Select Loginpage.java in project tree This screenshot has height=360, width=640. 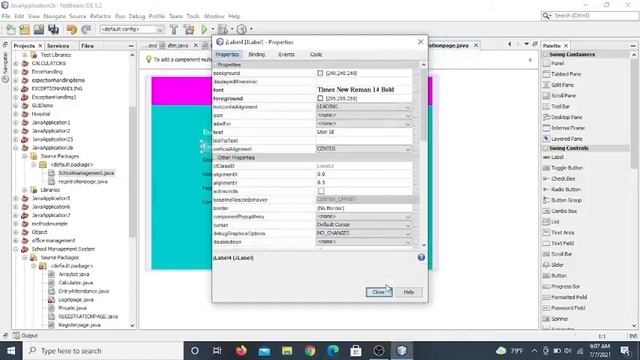[76, 300]
